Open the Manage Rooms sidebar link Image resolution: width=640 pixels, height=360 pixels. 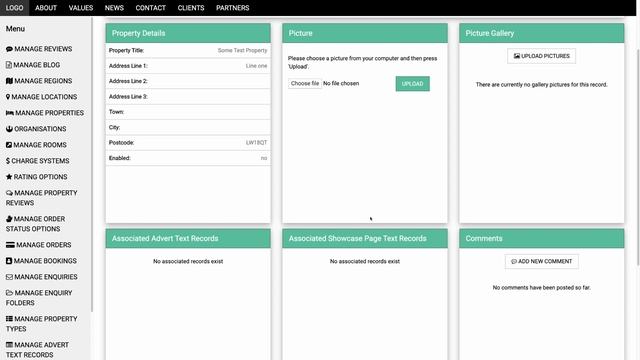pos(40,145)
